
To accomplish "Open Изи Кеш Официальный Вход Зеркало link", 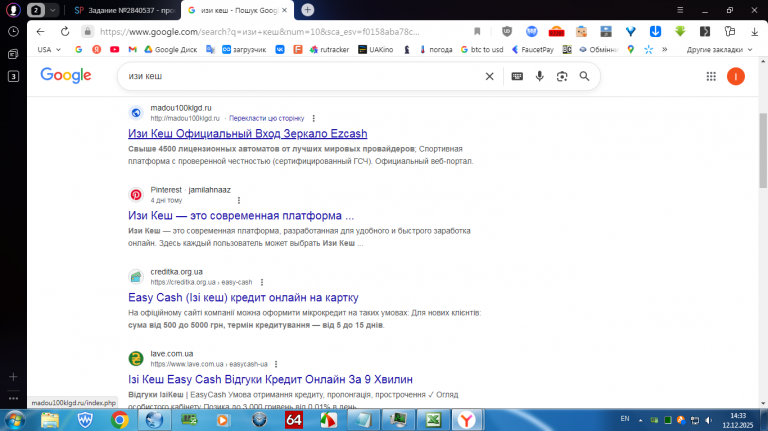I will click(247, 134).
